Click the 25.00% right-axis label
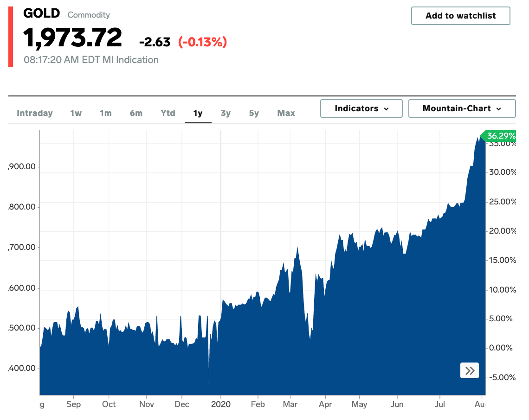The height and width of the screenshot is (420, 529). click(x=503, y=202)
